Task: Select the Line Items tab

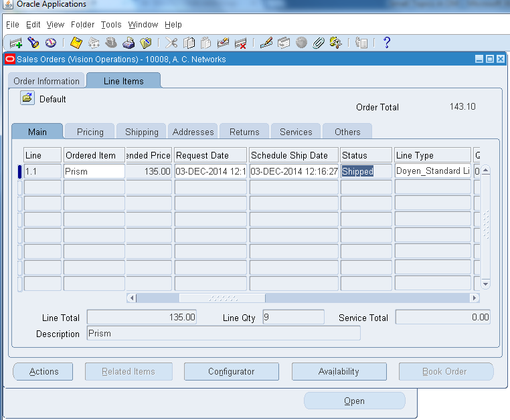Action: coord(124,81)
